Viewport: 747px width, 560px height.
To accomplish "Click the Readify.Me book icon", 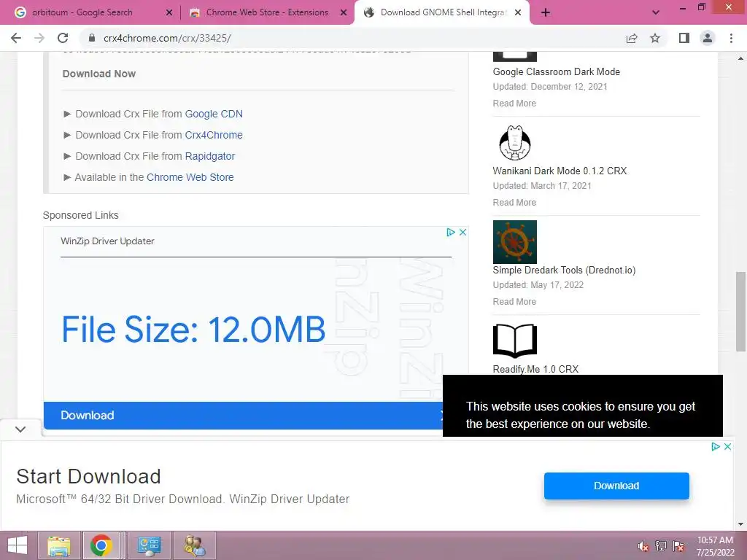I will point(515,341).
